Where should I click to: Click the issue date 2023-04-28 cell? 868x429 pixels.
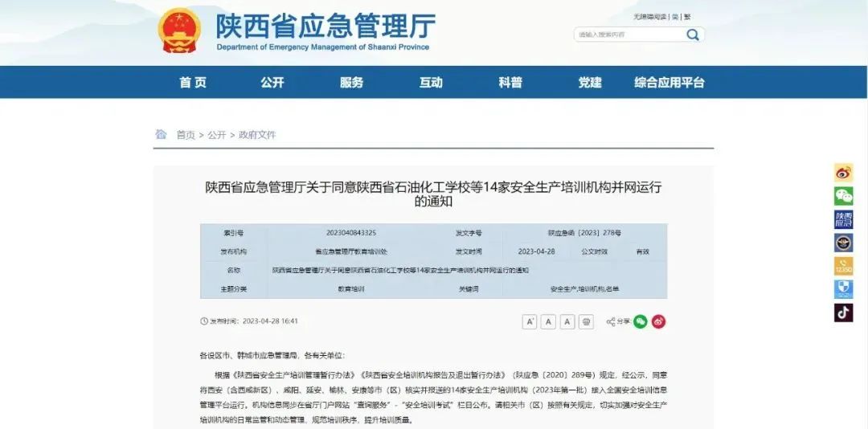tap(536, 251)
